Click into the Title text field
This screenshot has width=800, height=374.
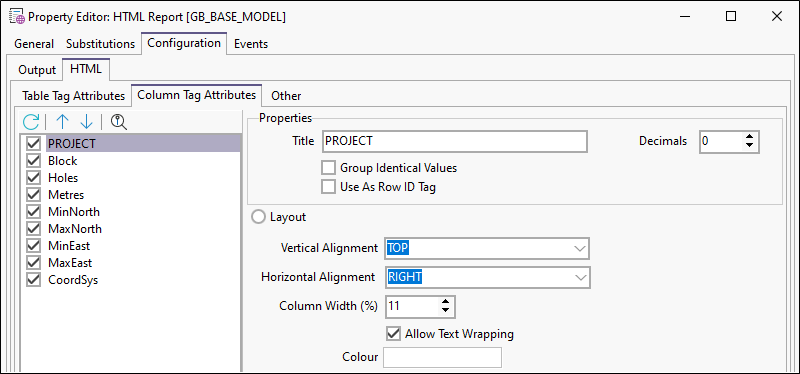pyautogui.click(x=455, y=141)
